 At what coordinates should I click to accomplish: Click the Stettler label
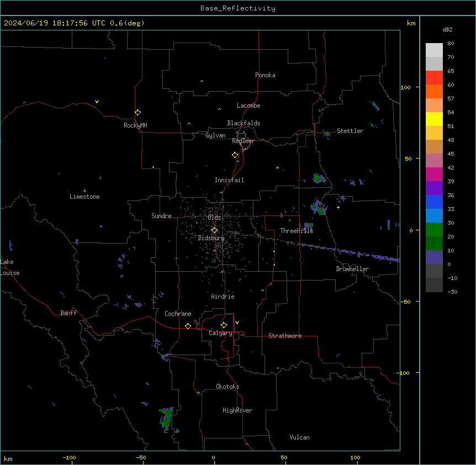point(350,131)
